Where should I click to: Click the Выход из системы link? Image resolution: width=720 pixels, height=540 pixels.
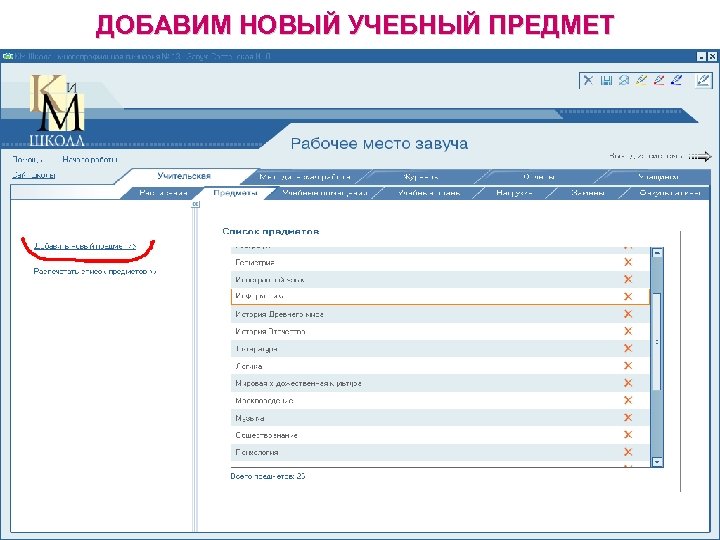pyautogui.click(x=646, y=157)
